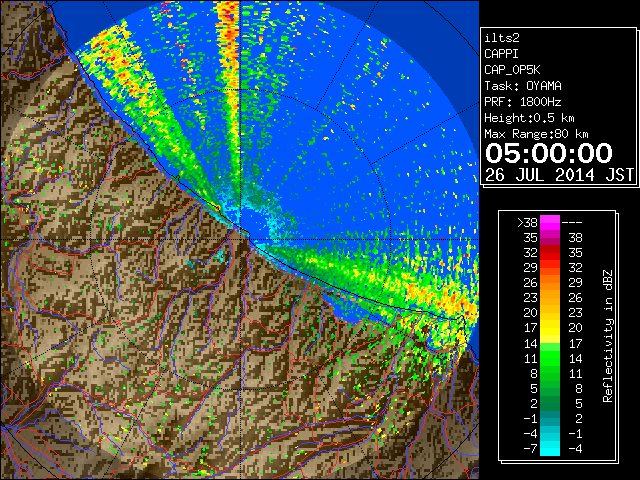The image size is (640, 480).
Task: Click the 'Reflectivity in dBZ' axis label
Action: point(608,336)
